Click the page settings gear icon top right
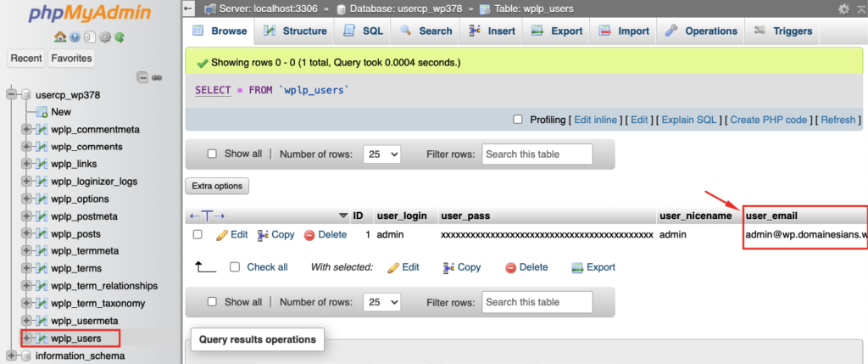This screenshot has width=868, height=364. pos(843,8)
